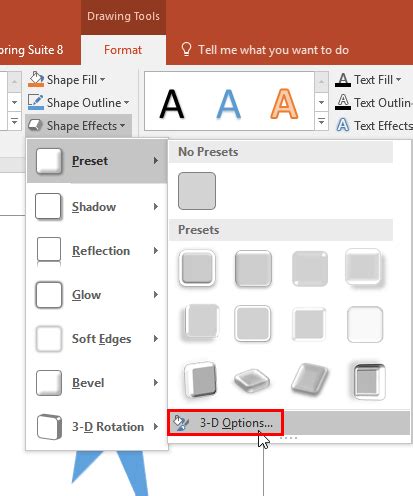Click the Tell me what you want field
Viewport: 413px width, 496px height.
(273, 50)
